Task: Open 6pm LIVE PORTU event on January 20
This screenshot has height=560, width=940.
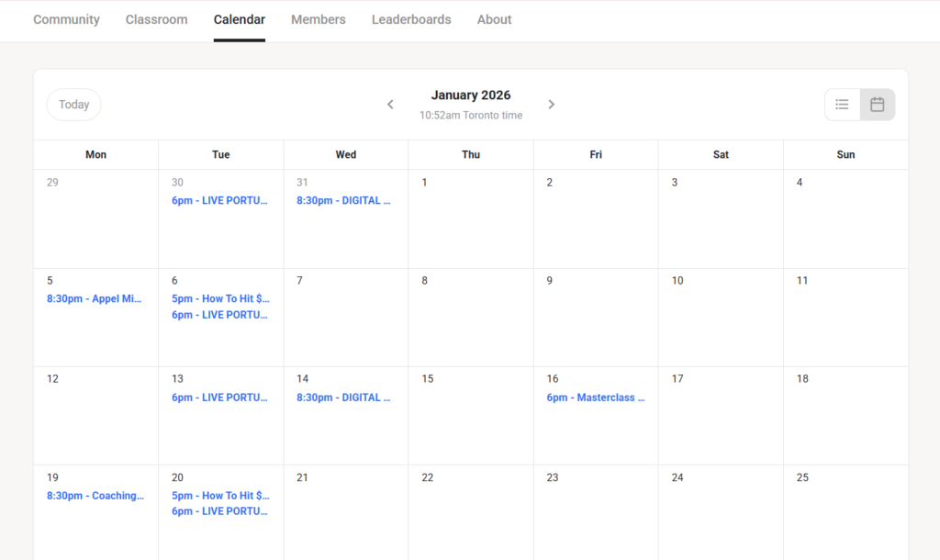Action: click(220, 511)
